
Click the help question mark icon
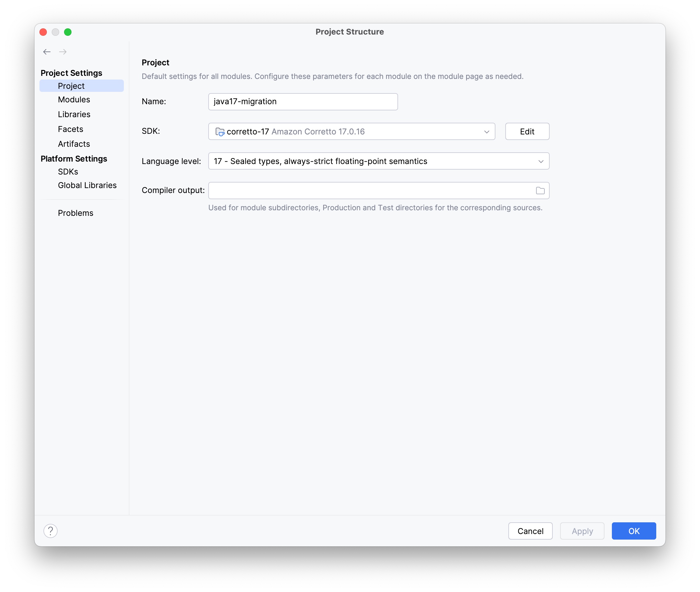click(x=50, y=531)
